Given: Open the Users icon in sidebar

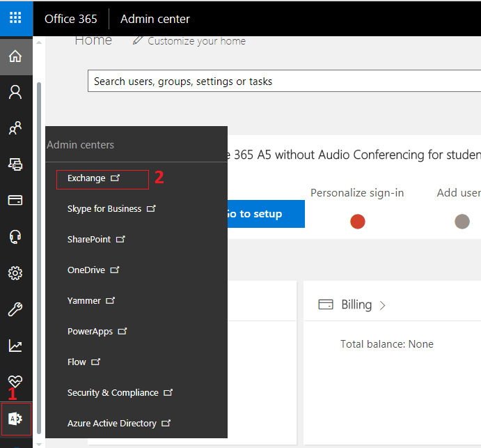Looking at the screenshot, I should (x=15, y=91).
